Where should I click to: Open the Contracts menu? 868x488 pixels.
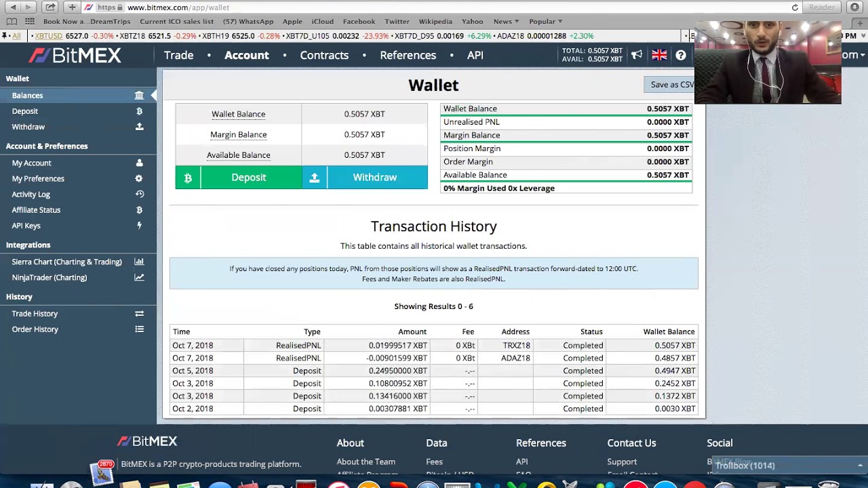click(324, 55)
